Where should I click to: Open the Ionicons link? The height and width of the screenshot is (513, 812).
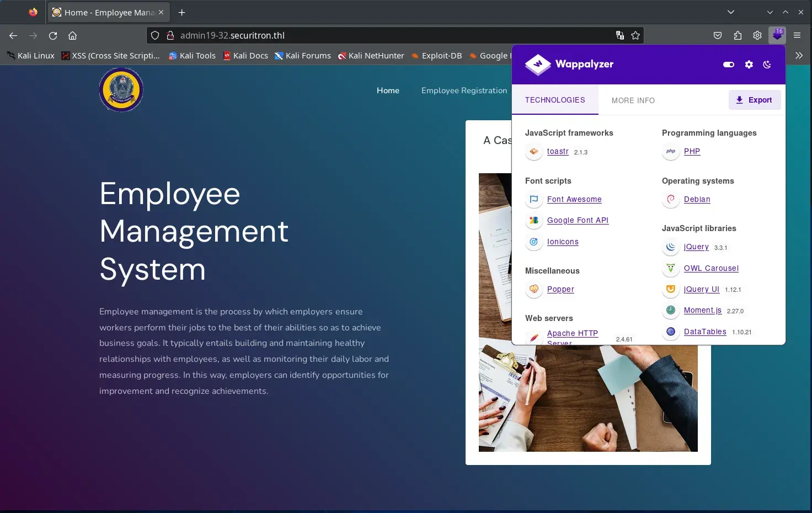point(563,242)
